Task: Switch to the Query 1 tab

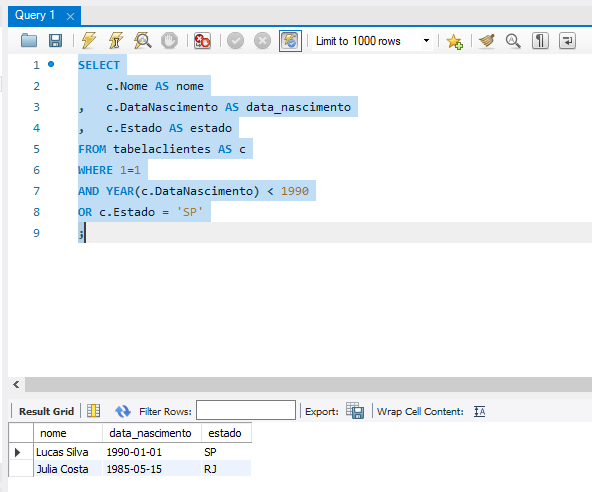Action: pos(35,15)
